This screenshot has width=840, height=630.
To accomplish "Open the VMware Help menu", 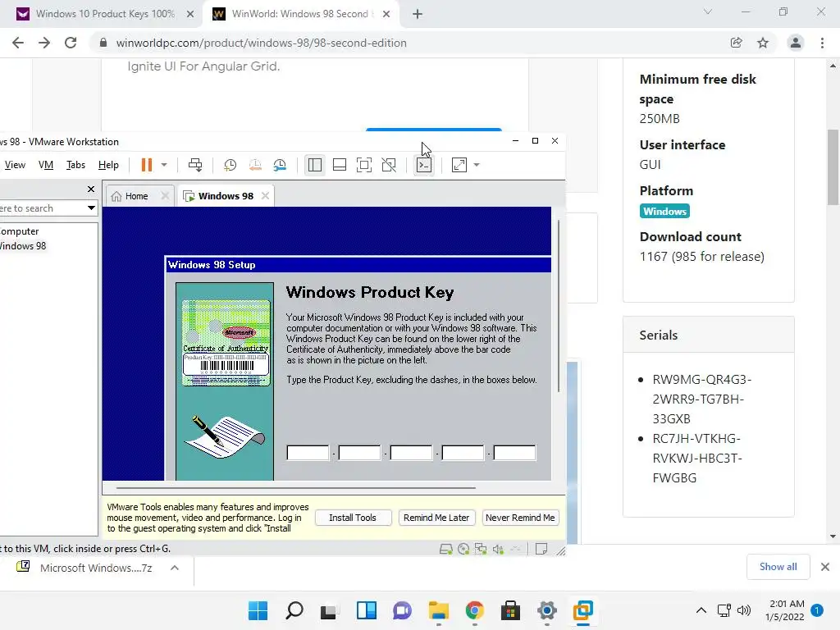I will (108, 165).
